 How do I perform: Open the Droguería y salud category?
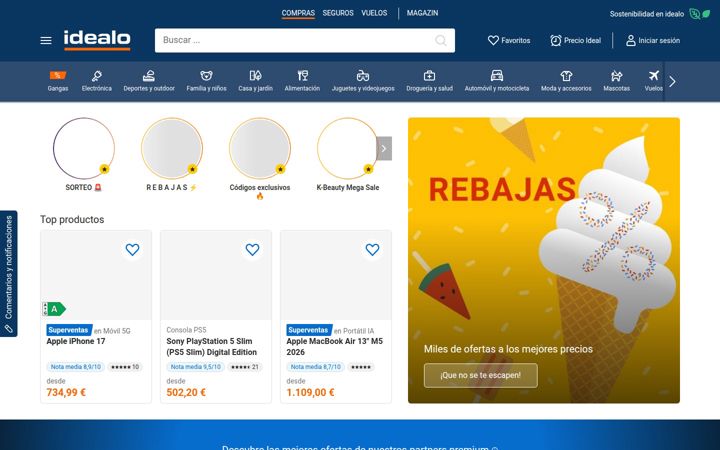(x=429, y=81)
